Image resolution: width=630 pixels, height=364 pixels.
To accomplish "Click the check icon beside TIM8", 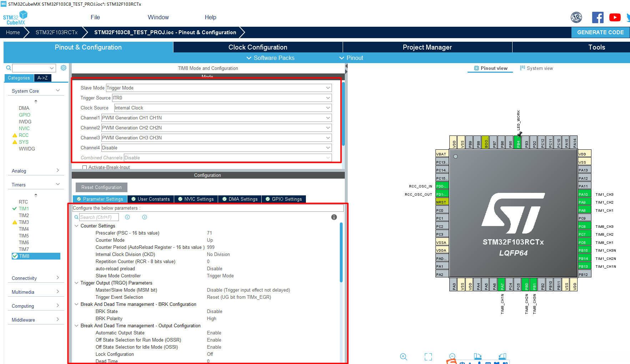I will click(15, 256).
